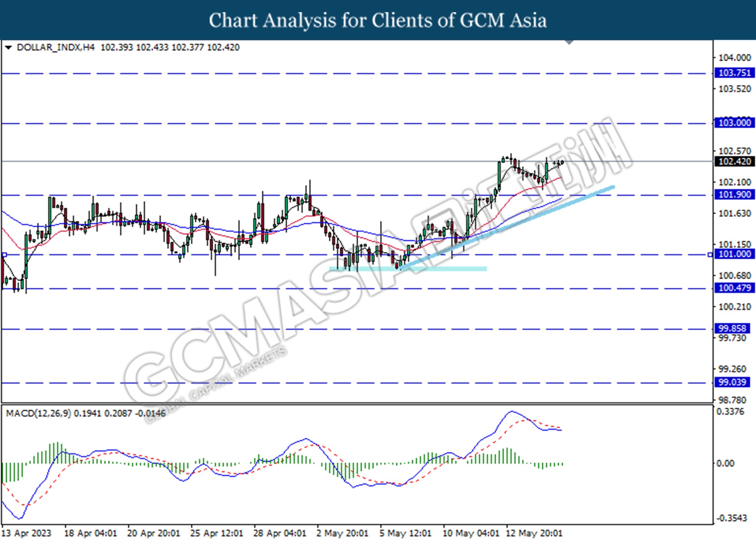Click the 2 May 20:01 date label

coord(342,533)
